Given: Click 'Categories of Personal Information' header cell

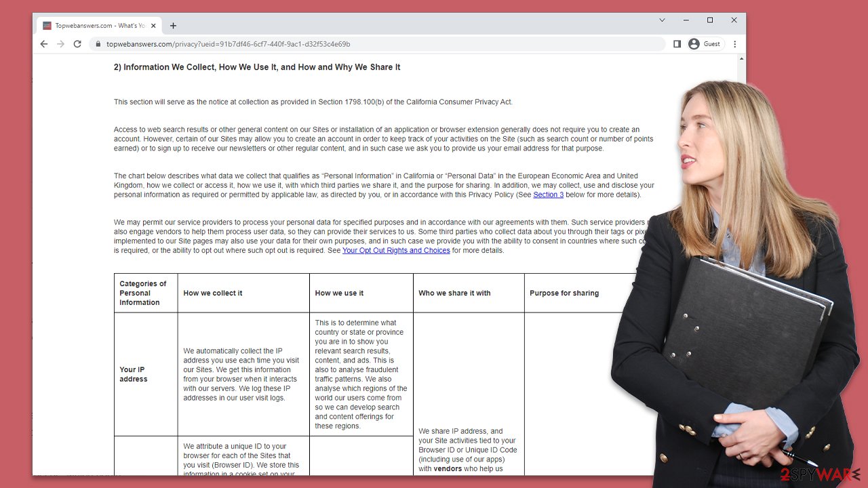Looking at the screenshot, I should (146, 293).
